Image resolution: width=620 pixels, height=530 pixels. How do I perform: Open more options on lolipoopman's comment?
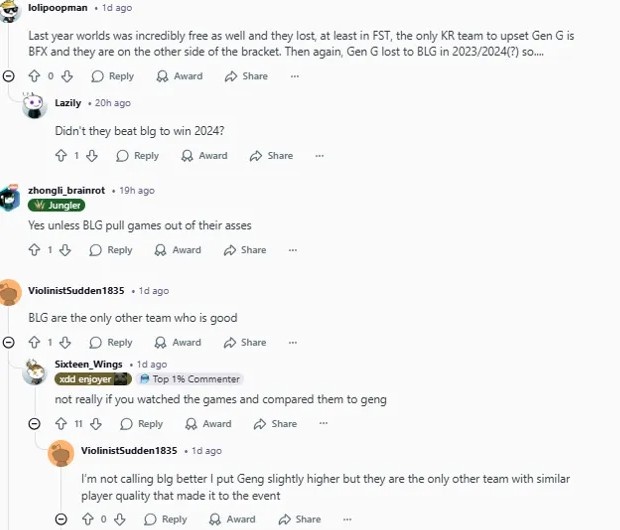295,76
